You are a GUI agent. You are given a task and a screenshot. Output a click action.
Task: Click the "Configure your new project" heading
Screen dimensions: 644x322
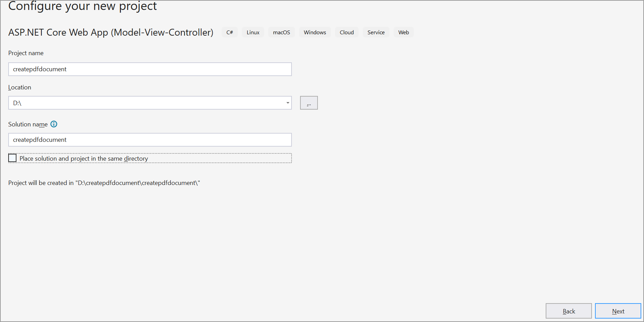82,6
